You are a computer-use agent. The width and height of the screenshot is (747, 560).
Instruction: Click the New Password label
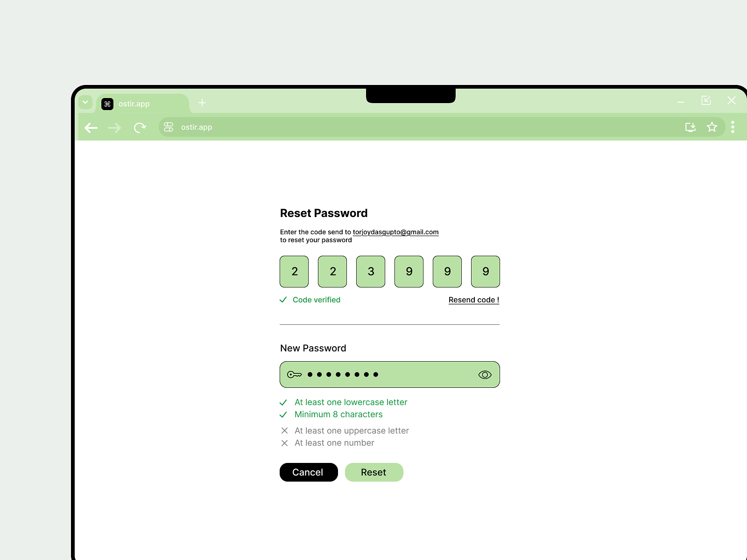313,348
